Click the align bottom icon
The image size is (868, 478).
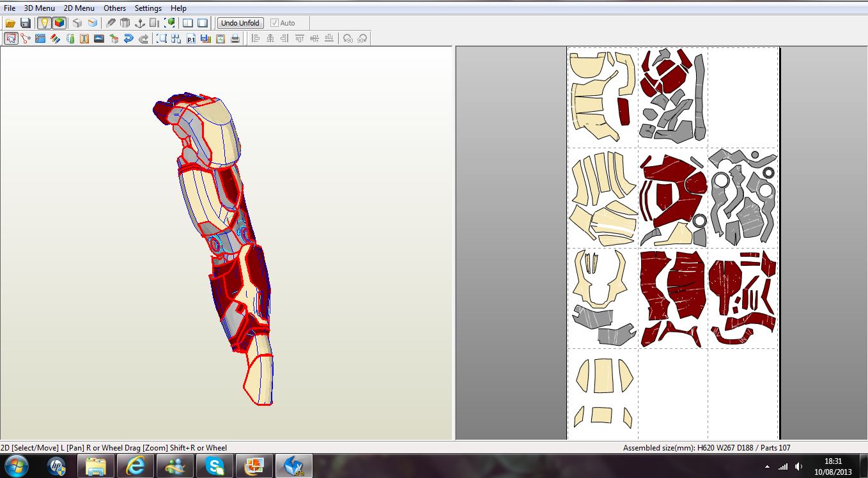pyautogui.click(x=329, y=38)
